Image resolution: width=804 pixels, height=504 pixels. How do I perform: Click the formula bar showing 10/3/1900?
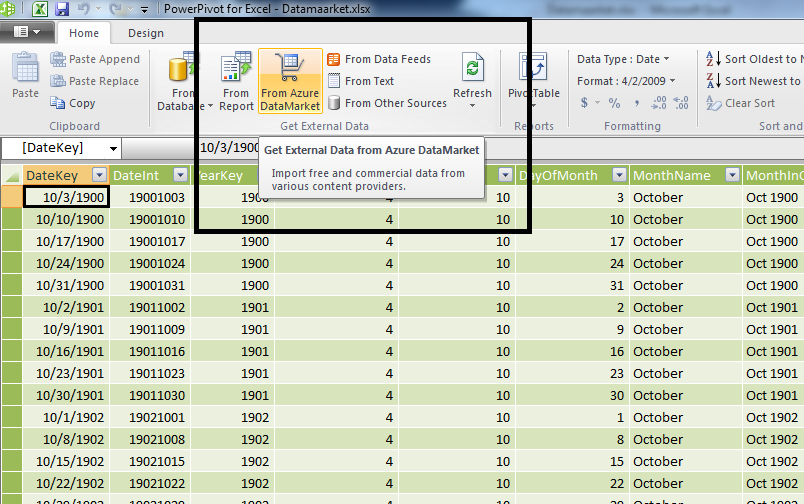230,148
